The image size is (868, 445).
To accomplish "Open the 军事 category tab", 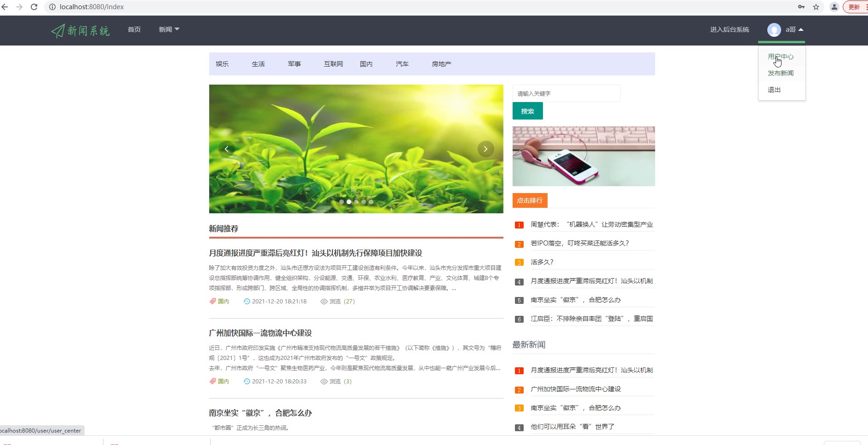I will (x=294, y=64).
